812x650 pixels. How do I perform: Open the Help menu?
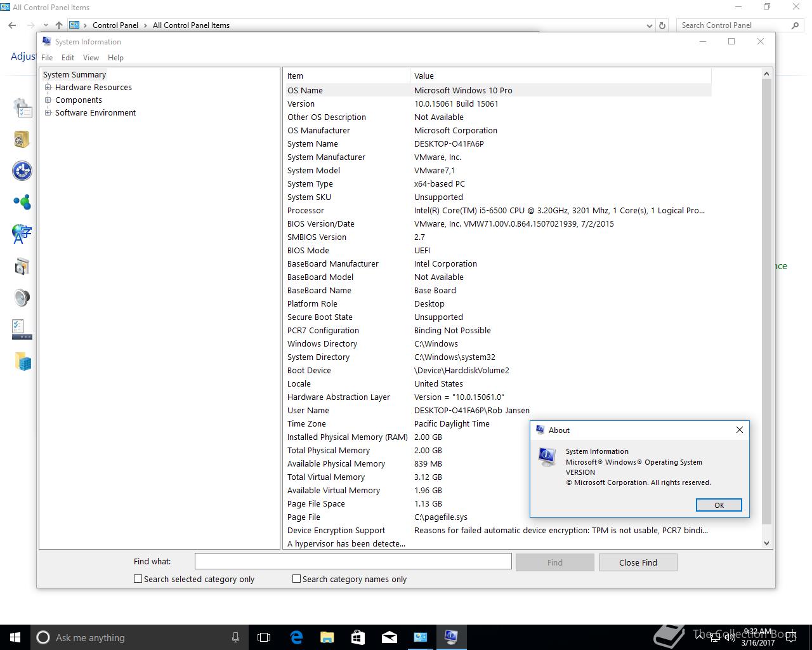115,57
